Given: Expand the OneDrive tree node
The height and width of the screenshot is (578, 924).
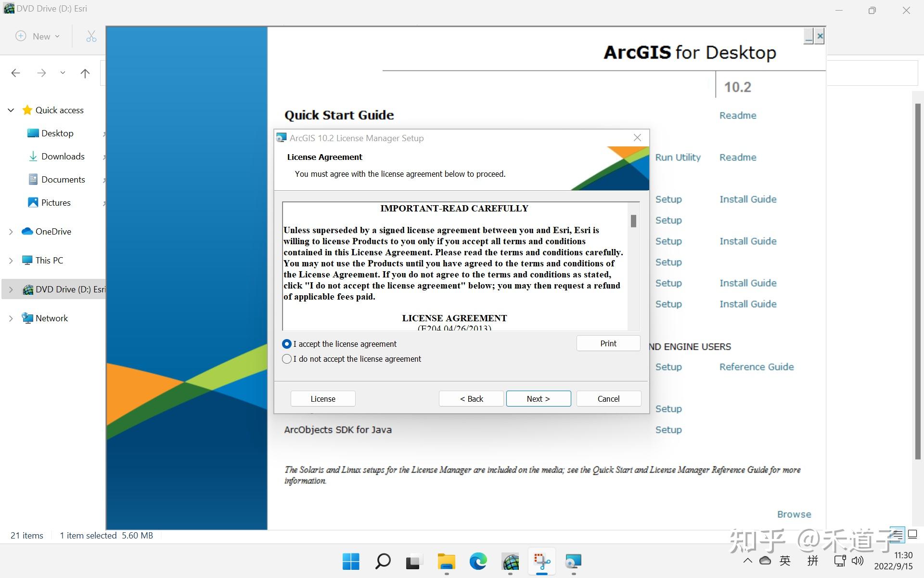Looking at the screenshot, I should [x=11, y=232].
